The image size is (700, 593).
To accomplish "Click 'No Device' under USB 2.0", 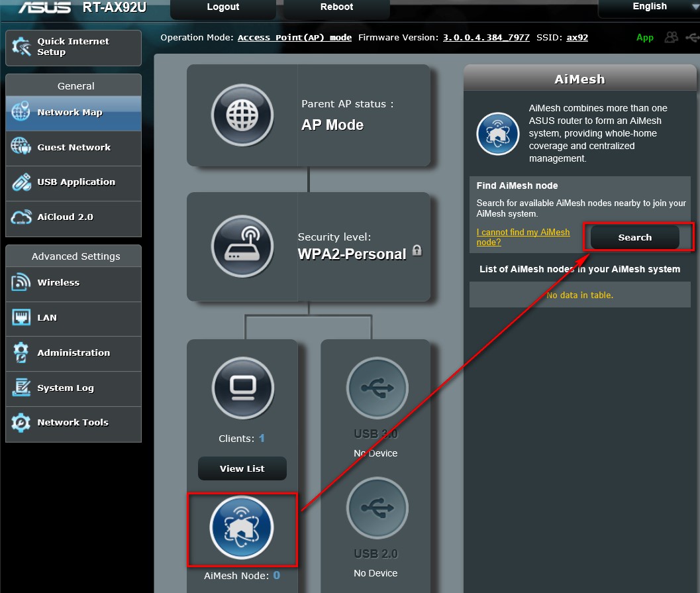I will click(x=375, y=573).
